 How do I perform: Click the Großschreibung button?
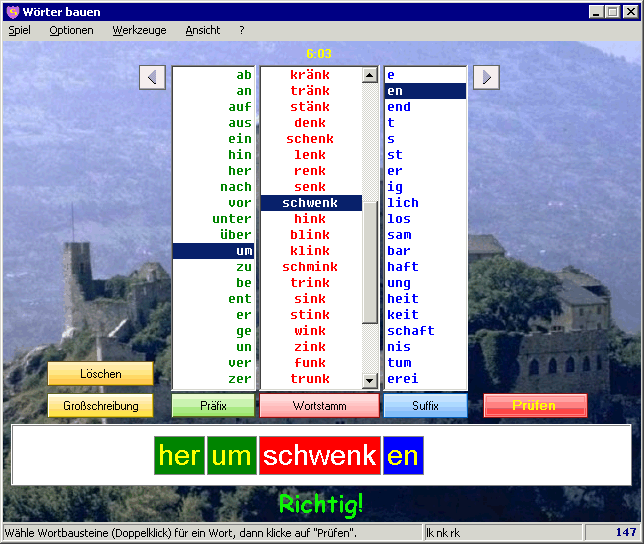[101, 406]
